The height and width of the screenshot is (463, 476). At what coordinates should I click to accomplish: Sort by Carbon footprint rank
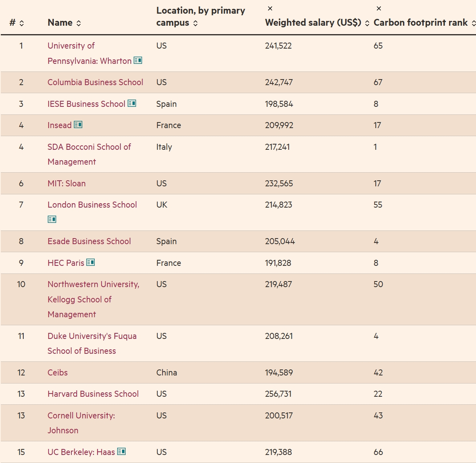473,23
